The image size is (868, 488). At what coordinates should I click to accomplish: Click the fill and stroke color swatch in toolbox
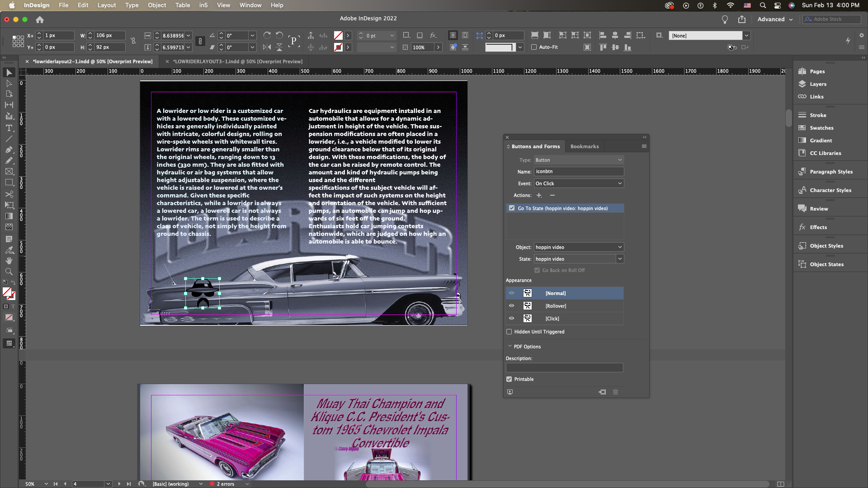click(8, 293)
